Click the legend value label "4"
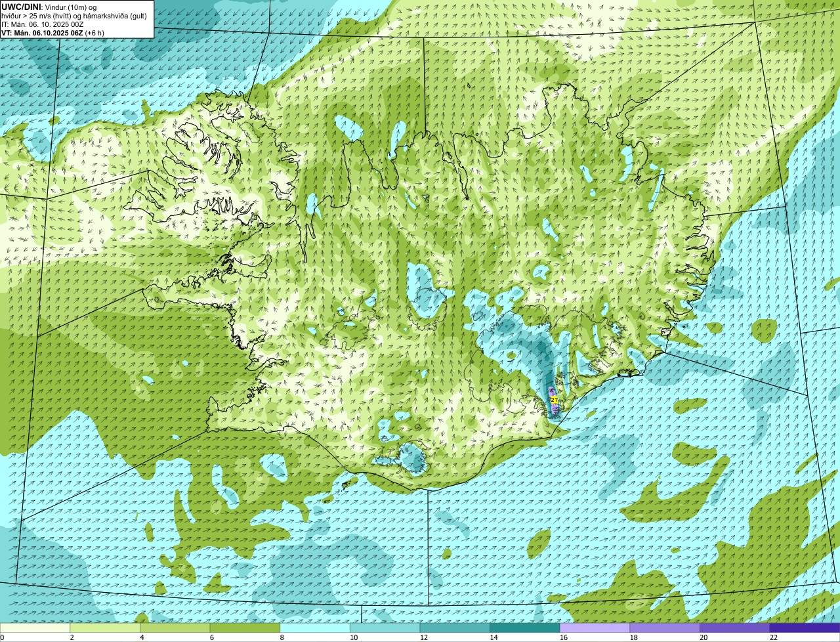 142,637
